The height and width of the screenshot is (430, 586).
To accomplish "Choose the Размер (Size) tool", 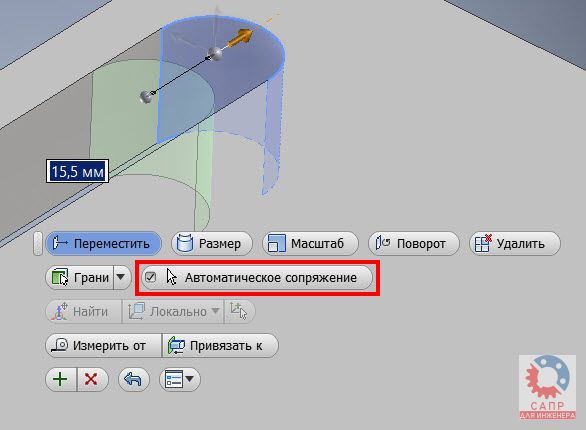I will (x=212, y=244).
